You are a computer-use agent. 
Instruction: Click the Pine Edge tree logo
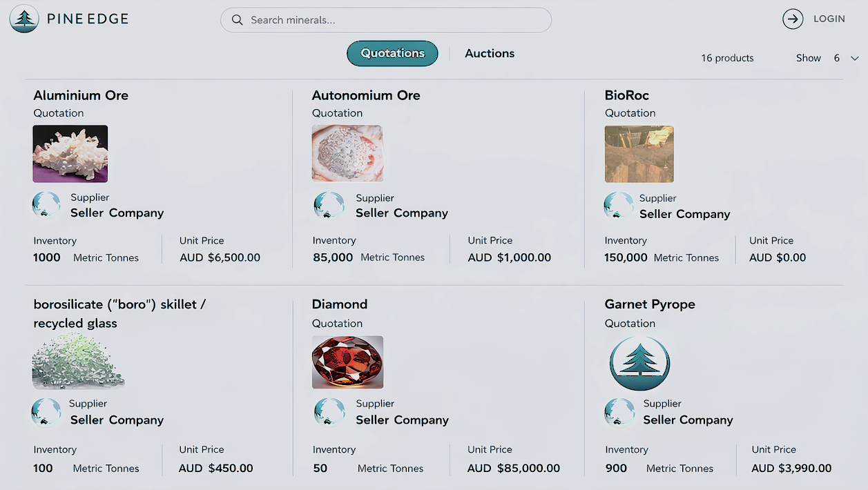click(x=24, y=19)
